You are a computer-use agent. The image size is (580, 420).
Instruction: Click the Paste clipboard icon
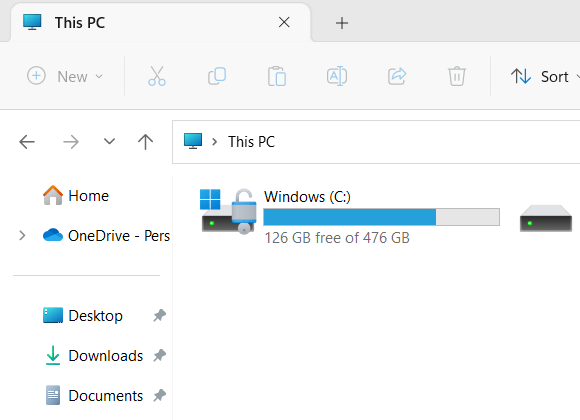[x=277, y=76]
